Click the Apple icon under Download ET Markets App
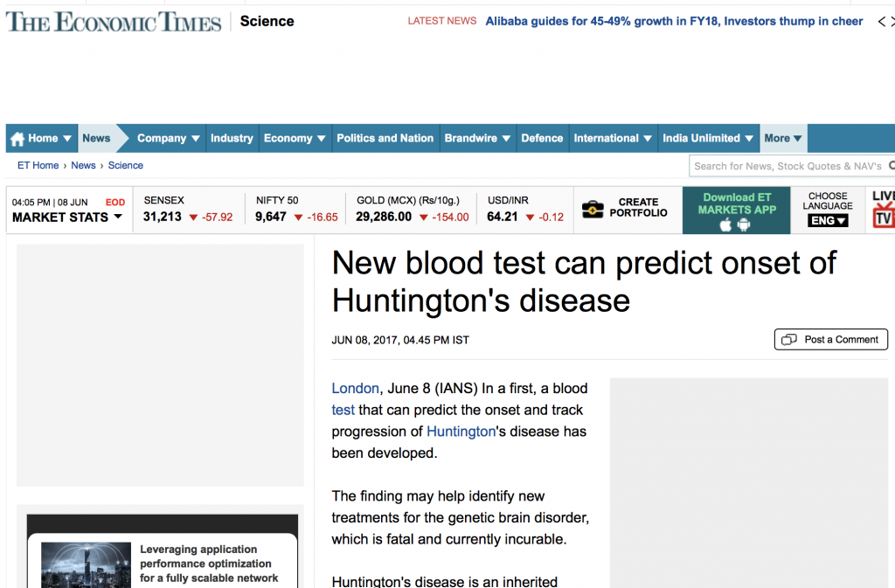This screenshot has width=895, height=588. click(727, 224)
